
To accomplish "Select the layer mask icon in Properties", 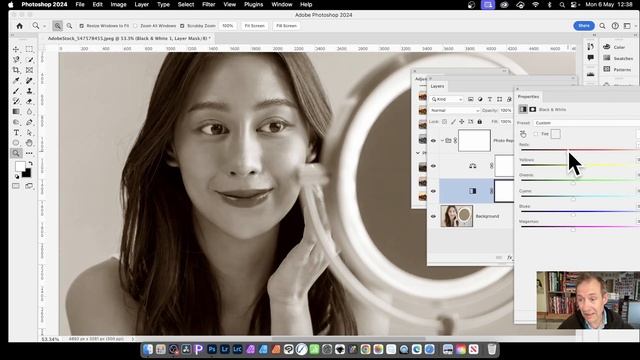I will pos(533,109).
